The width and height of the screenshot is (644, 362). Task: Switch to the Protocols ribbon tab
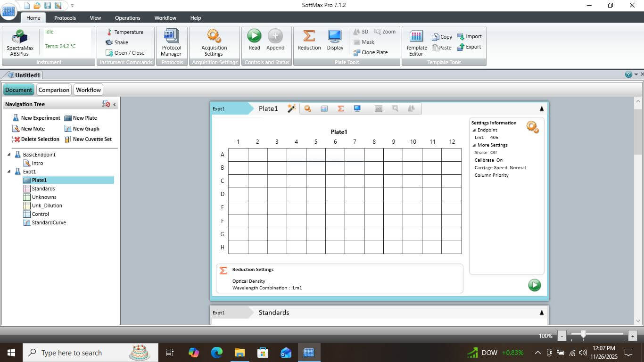pyautogui.click(x=65, y=18)
